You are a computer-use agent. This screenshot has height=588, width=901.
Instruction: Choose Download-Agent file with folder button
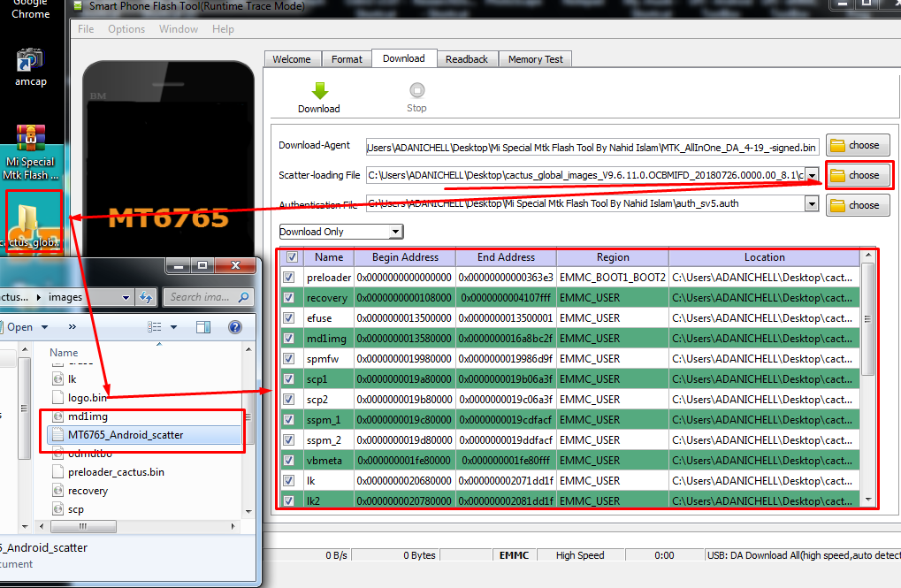tap(858, 145)
